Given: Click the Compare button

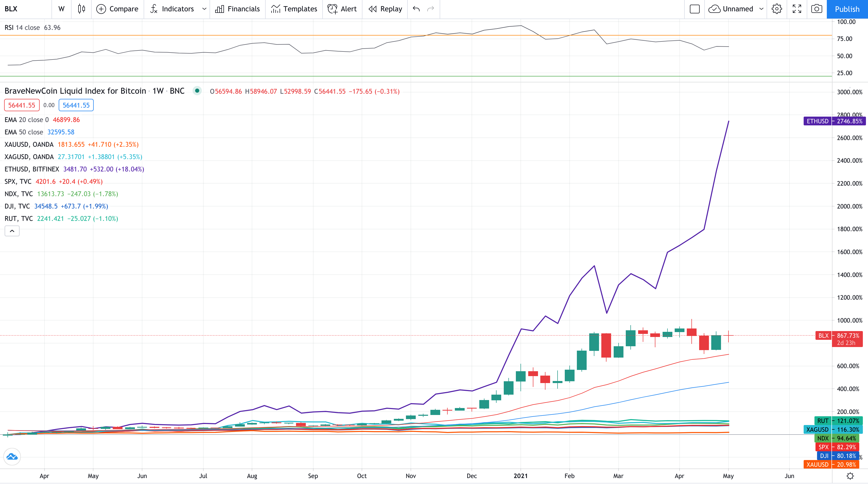Looking at the screenshot, I should pyautogui.click(x=117, y=9).
